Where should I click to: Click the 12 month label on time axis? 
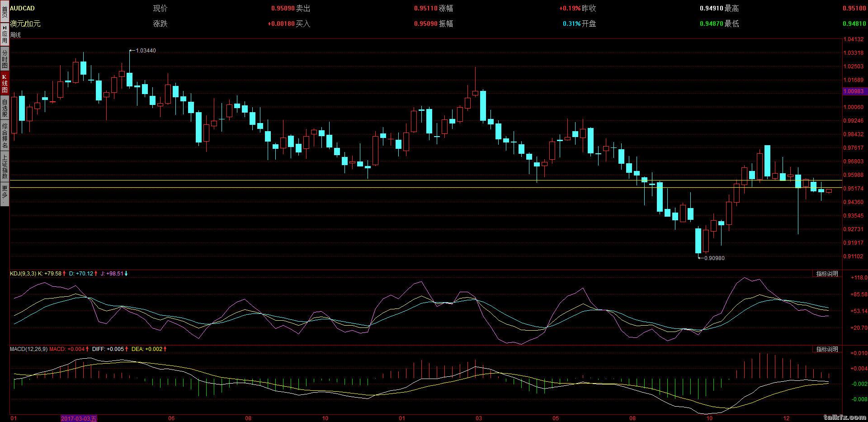787,418
